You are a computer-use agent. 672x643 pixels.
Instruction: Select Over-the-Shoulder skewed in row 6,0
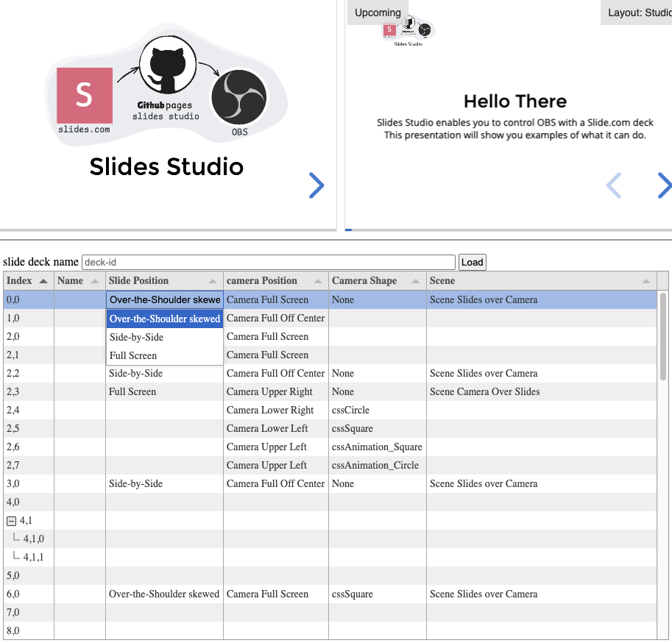pyautogui.click(x=164, y=594)
